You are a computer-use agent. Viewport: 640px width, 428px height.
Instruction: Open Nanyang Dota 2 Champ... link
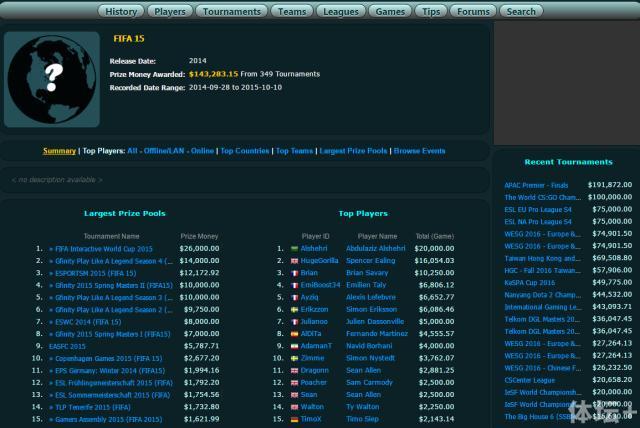[542, 295]
